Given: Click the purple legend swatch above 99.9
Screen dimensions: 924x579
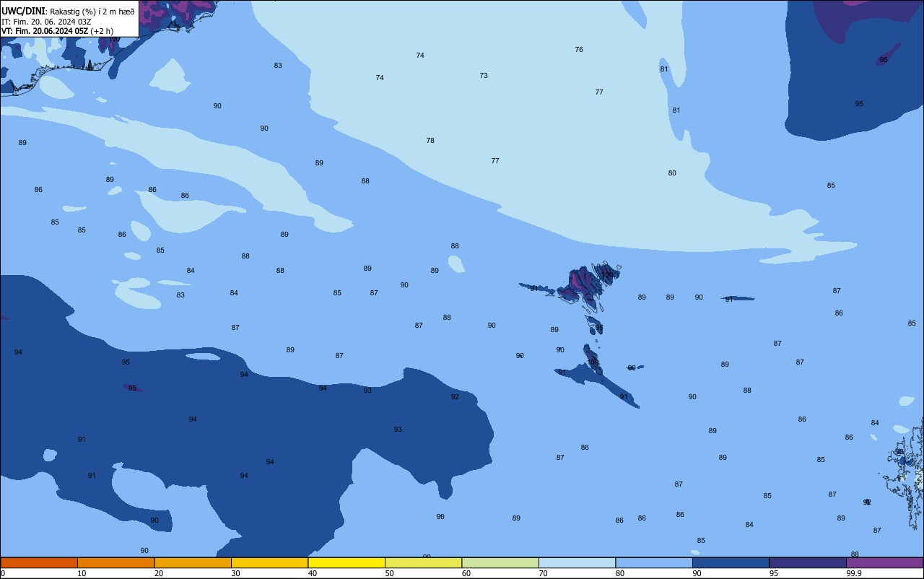Looking at the screenshot, I should pyautogui.click(x=885, y=562).
